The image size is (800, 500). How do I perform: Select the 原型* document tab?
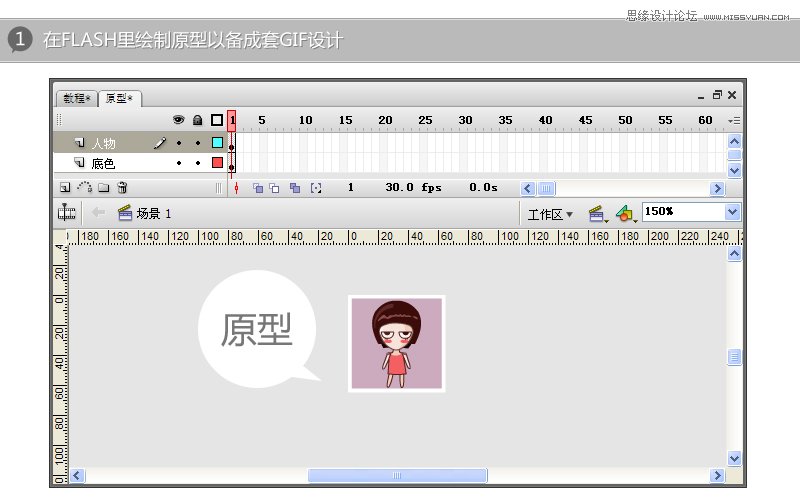pyautogui.click(x=121, y=98)
